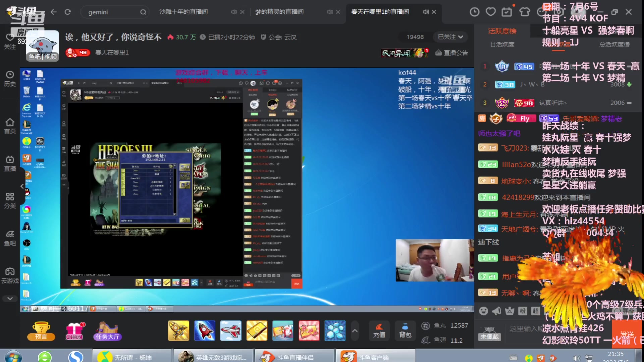Open the 任务大厅 task hall

click(x=107, y=331)
